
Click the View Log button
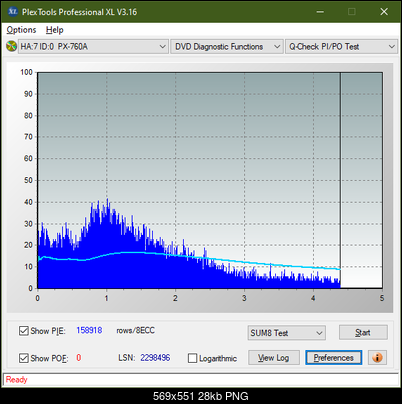point(274,358)
